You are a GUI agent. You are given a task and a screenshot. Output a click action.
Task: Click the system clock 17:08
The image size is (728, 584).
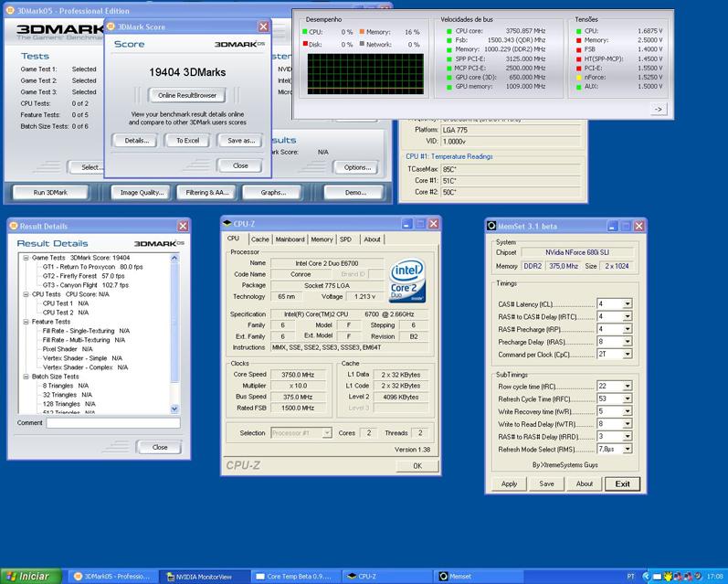(714, 577)
